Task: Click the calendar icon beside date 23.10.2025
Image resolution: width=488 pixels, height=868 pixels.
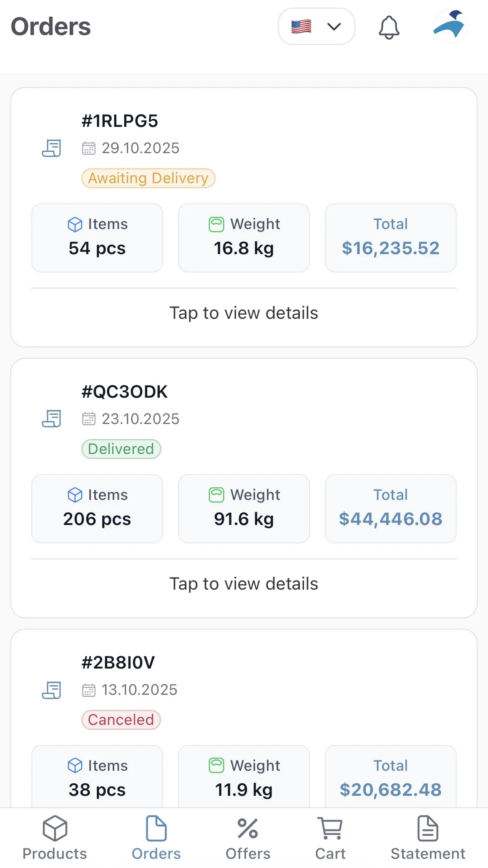Action: [89, 419]
